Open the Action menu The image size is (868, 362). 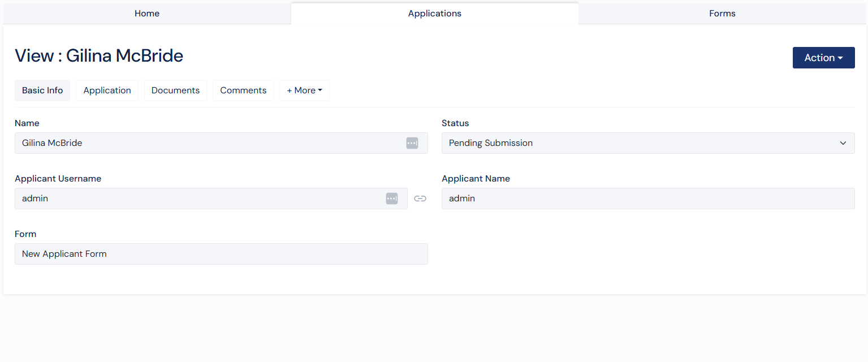pos(823,57)
